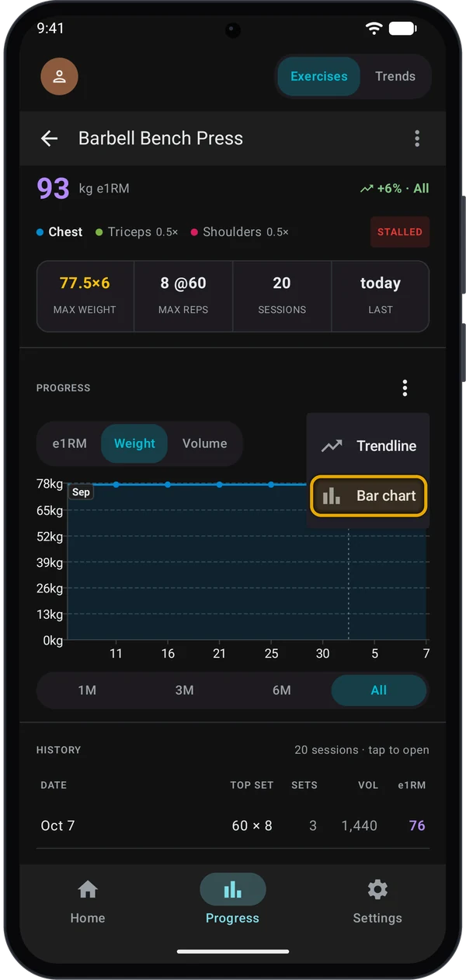Click the Sep month marker on chart

click(81, 492)
